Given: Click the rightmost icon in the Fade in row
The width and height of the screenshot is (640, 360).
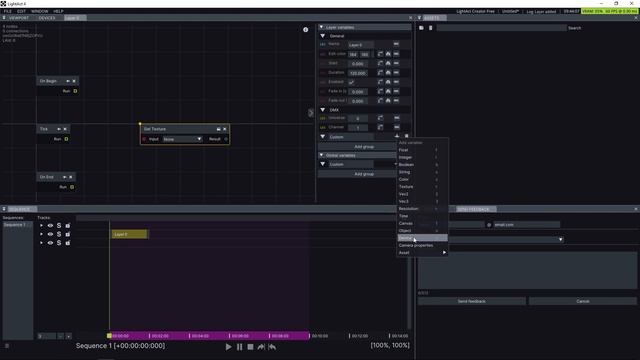Looking at the screenshot, I should coord(396,91).
